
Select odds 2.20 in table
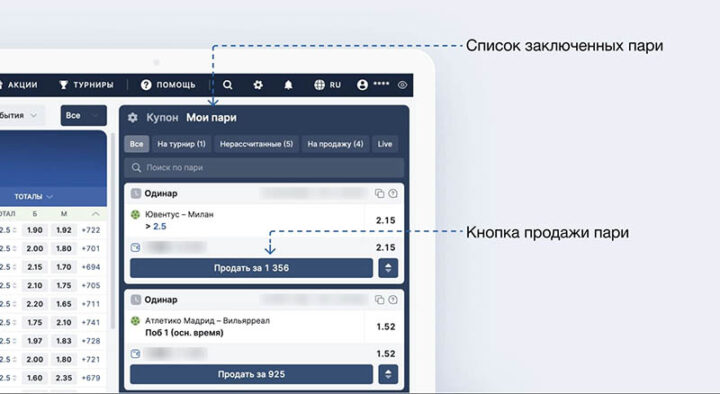pos(34,304)
